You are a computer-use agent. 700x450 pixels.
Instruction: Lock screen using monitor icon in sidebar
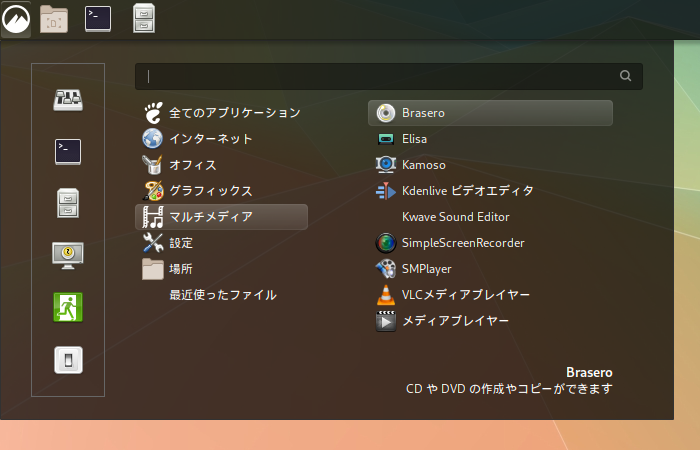click(68, 255)
